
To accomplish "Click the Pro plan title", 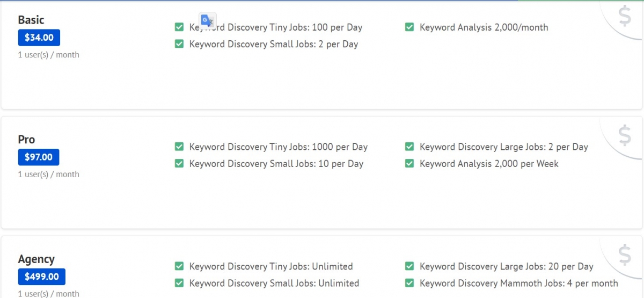I will (26, 140).
